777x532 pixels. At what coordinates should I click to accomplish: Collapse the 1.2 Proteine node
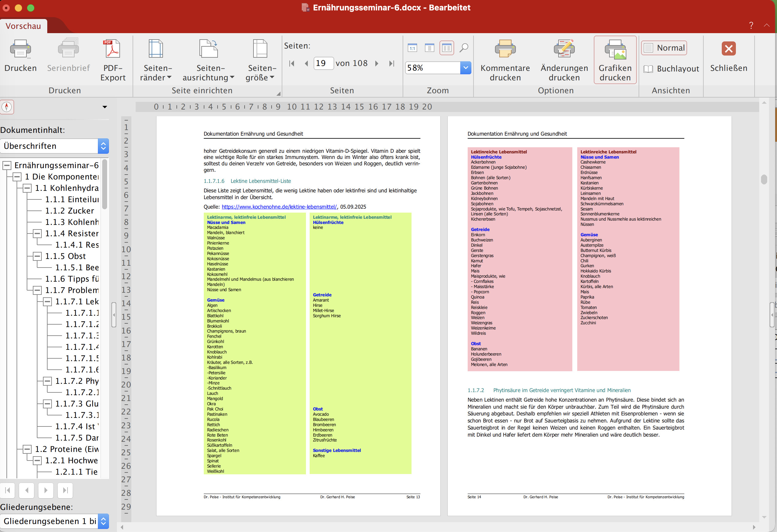27,449
